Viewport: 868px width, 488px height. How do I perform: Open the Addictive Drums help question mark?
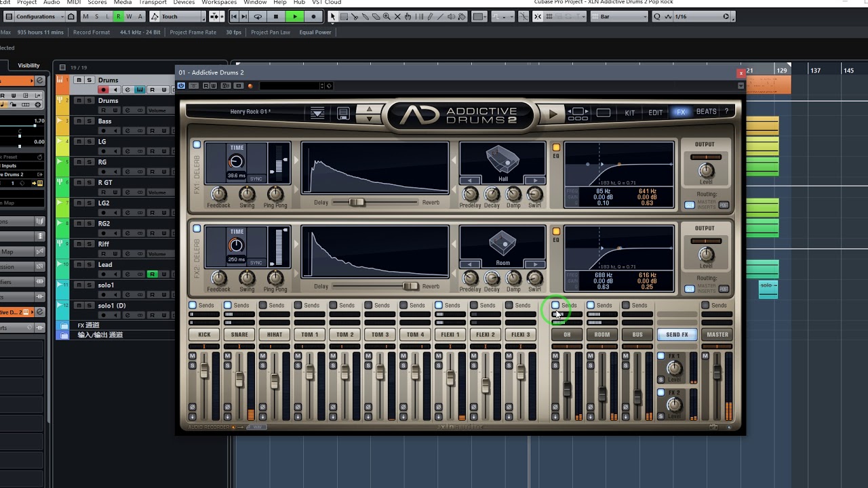click(726, 112)
